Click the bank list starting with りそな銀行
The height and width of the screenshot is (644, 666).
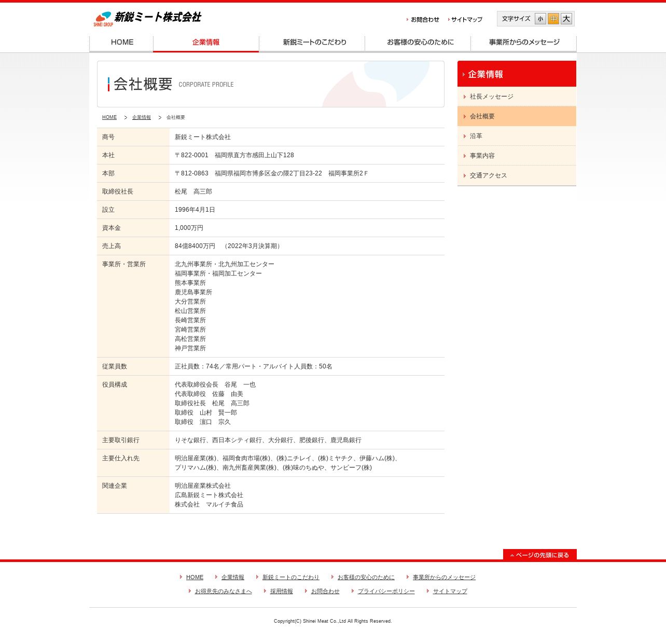[268, 440]
